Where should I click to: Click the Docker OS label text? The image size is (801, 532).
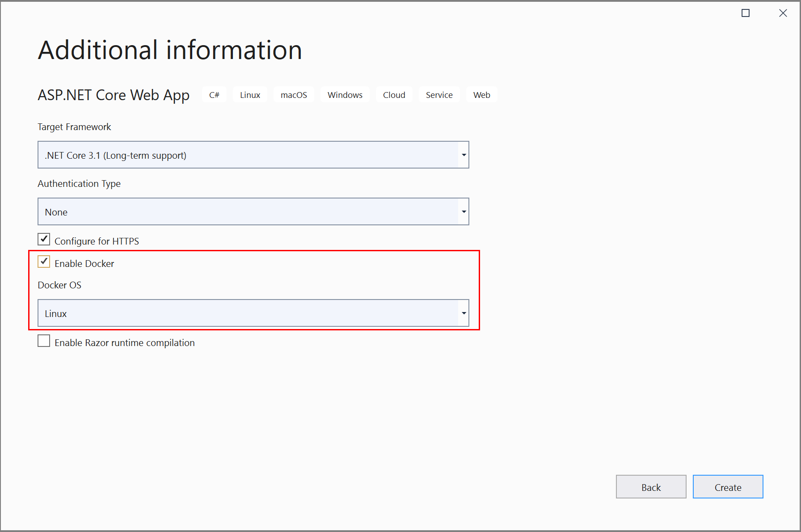pyautogui.click(x=59, y=285)
